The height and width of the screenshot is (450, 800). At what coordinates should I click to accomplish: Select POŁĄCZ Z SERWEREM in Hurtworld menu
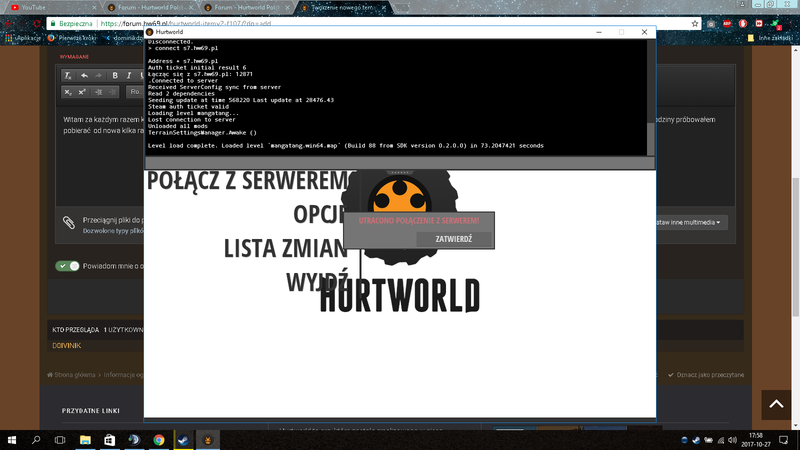pyautogui.click(x=248, y=180)
